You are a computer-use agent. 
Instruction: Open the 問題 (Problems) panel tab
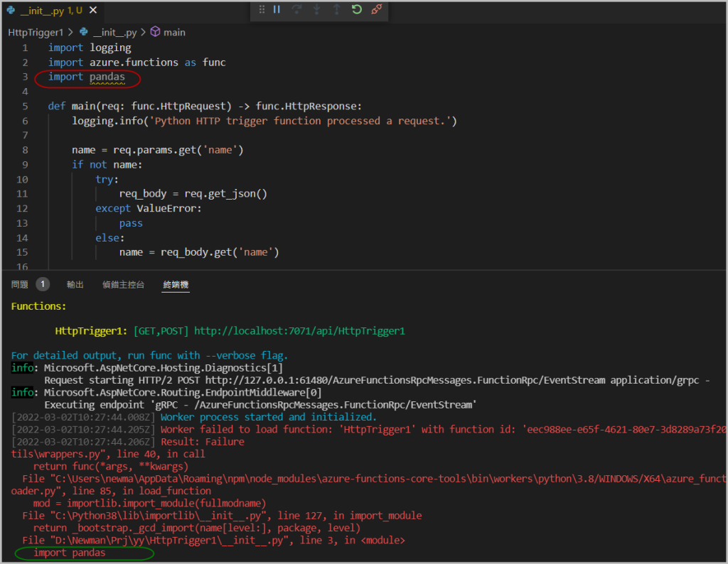pyautogui.click(x=20, y=285)
